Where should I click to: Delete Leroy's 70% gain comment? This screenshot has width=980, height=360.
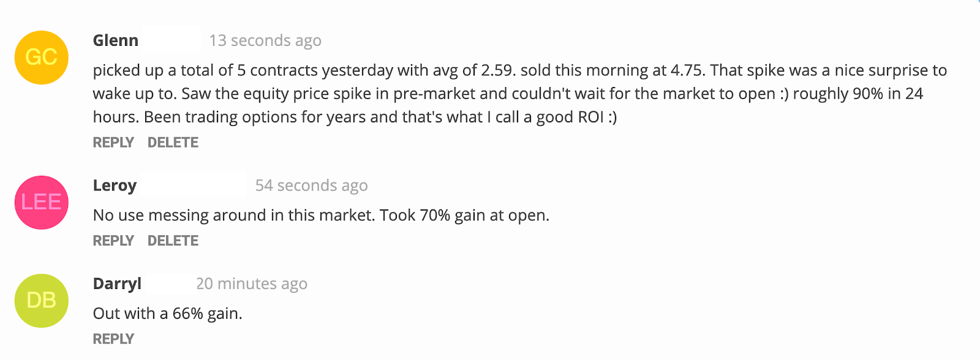(x=173, y=241)
